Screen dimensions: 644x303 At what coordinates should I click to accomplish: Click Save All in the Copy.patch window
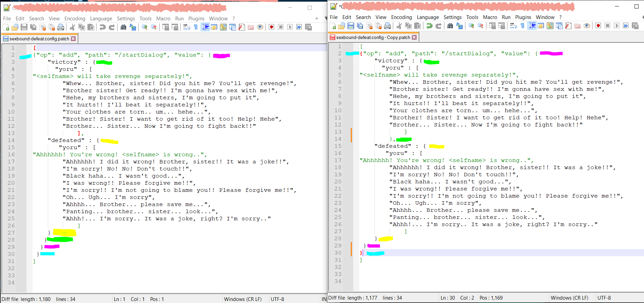pos(360,26)
